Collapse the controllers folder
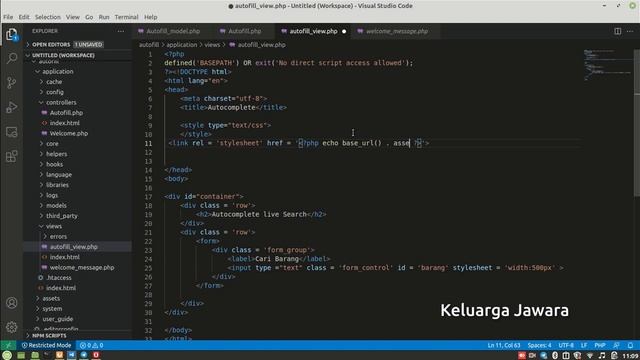640x360 pixels. [78, 102]
